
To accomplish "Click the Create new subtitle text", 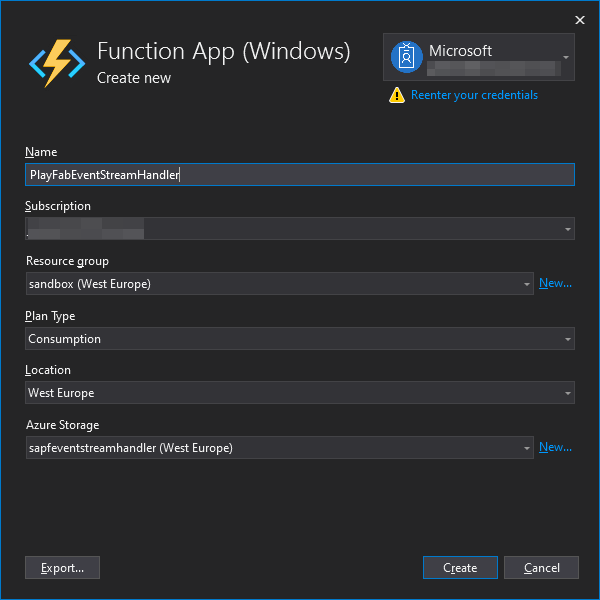I will (x=134, y=78).
